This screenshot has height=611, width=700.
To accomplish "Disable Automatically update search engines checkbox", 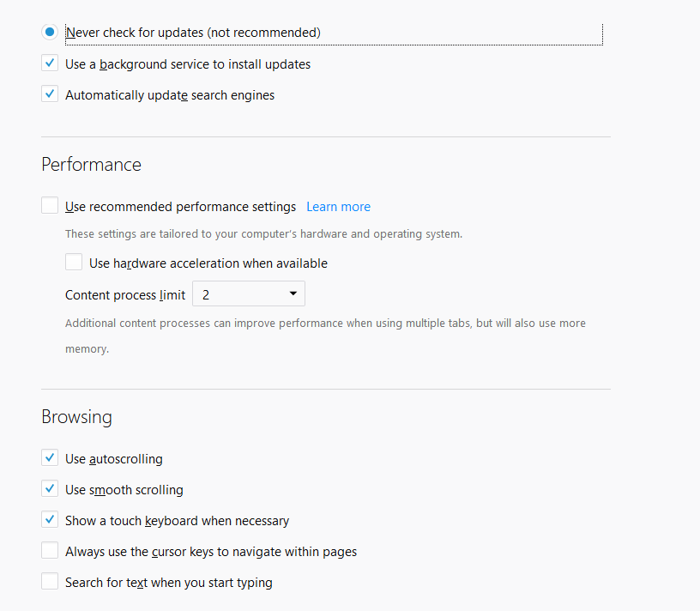I will (x=50, y=94).
